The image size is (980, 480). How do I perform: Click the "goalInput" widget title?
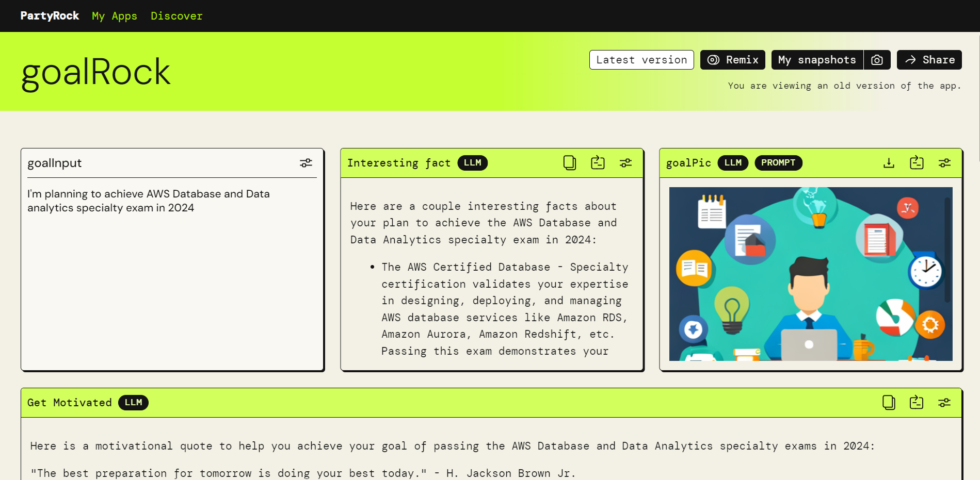[55, 163]
